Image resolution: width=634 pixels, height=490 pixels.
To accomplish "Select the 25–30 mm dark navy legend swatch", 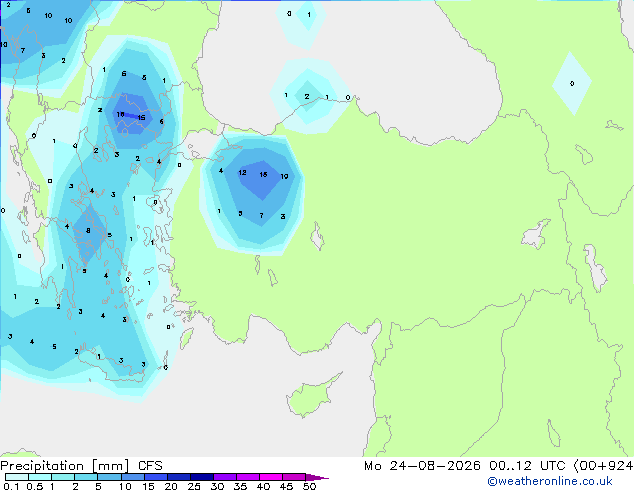I will (201, 477).
